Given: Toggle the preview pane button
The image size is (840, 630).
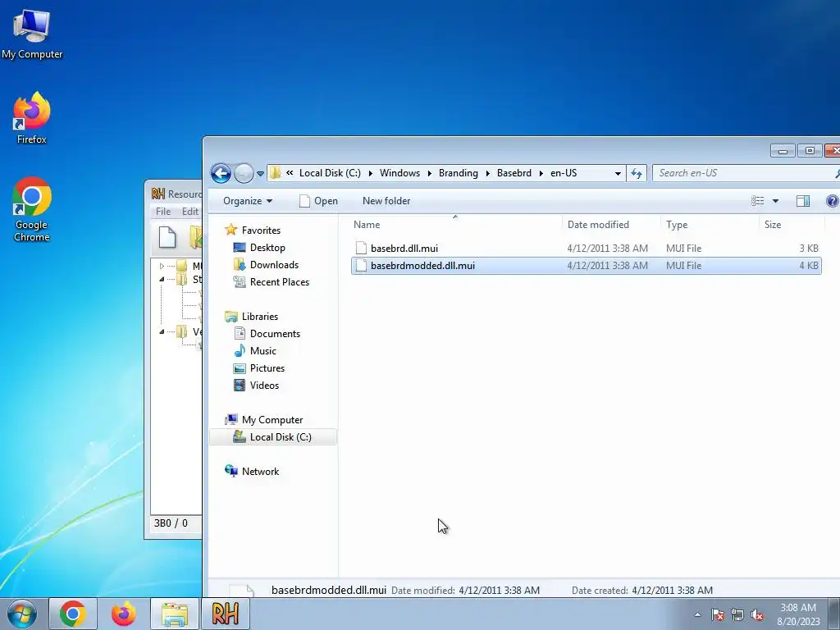Looking at the screenshot, I should click(x=802, y=201).
